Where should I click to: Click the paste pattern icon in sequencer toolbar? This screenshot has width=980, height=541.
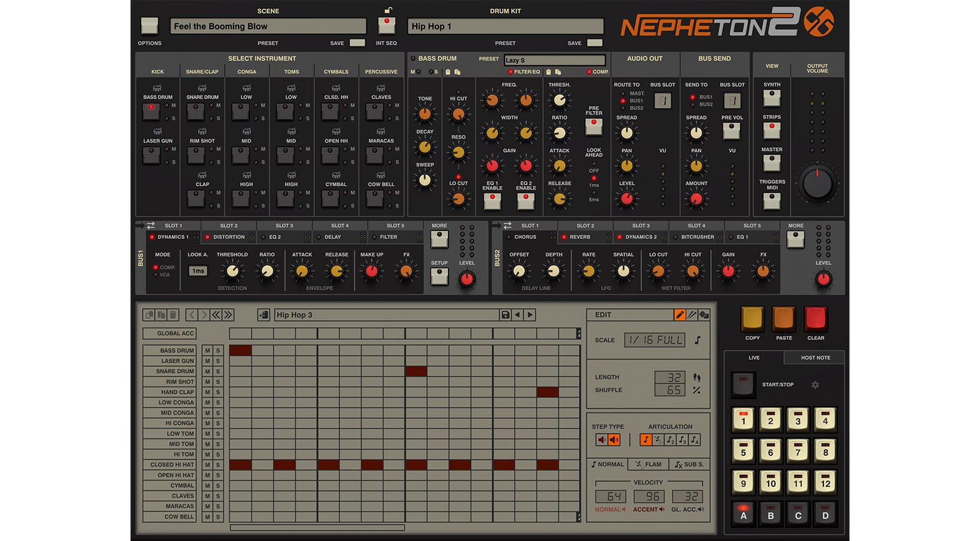[x=161, y=314]
